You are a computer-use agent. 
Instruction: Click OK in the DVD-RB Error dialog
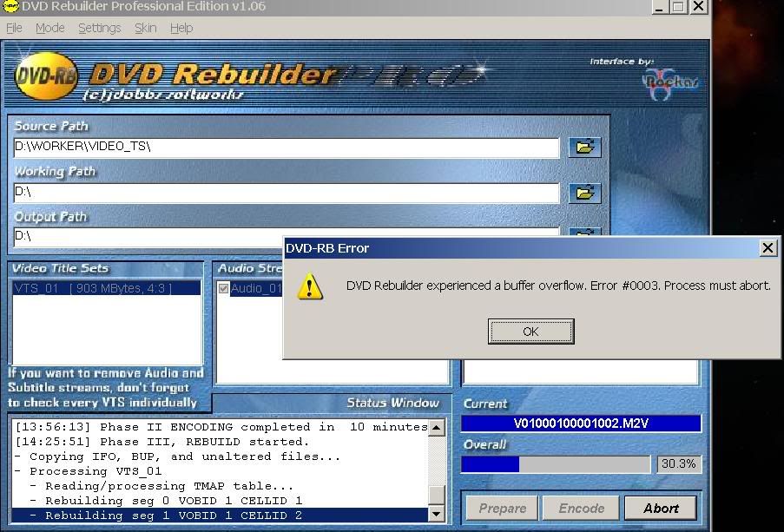(x=530, y=332)
